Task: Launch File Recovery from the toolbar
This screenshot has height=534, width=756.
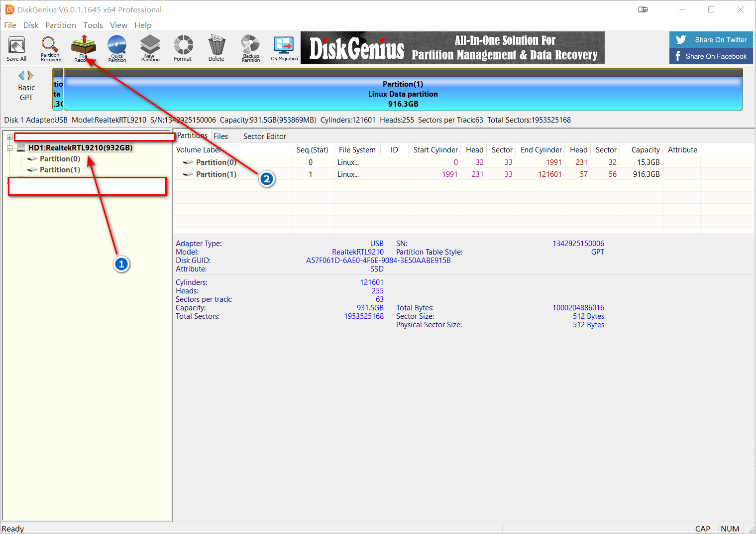Action: tap(83, 49)
